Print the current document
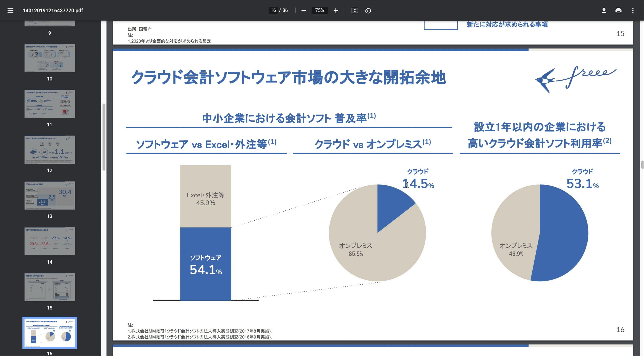 (x=619, y=10)
